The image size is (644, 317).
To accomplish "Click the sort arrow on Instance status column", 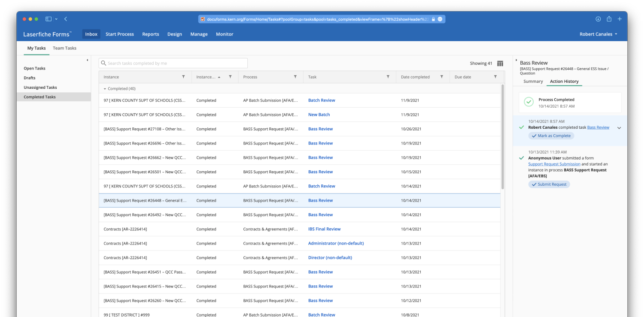I will click(x=219, y=77).
